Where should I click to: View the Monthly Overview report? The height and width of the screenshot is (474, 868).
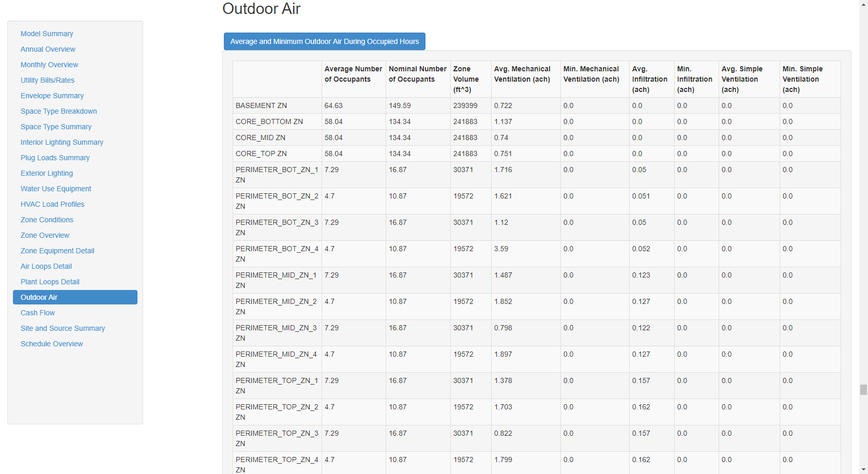coord(49,65)
